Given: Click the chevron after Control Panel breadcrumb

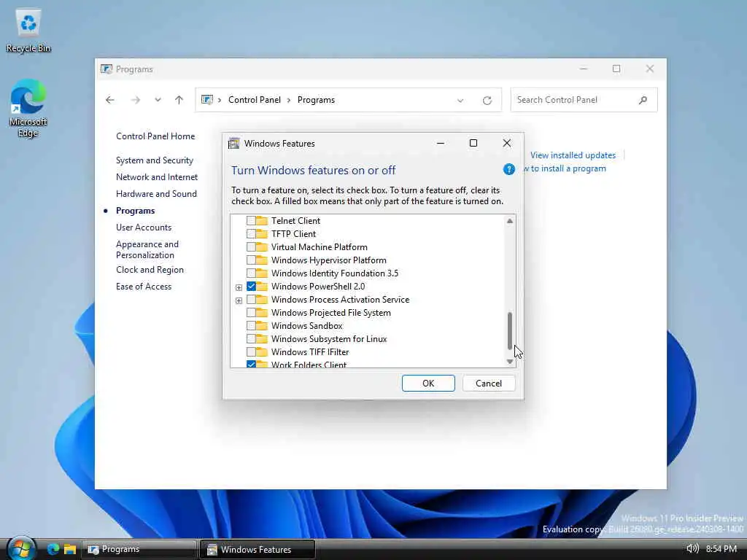Looking at the screenshot, I should click(289, 100).
